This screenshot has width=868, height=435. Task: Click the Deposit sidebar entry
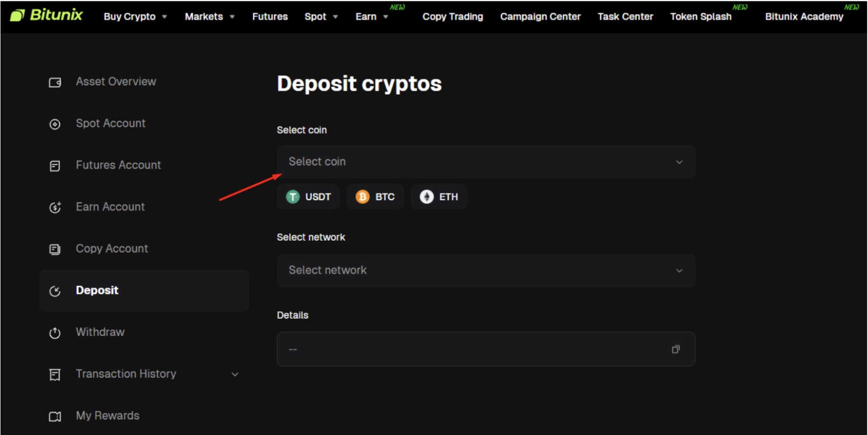[97, 290]
